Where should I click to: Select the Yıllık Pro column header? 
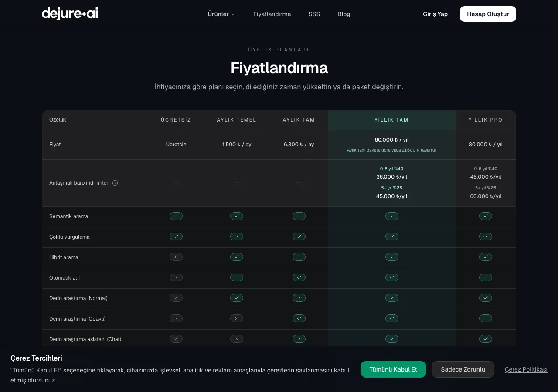click(486, 120)
